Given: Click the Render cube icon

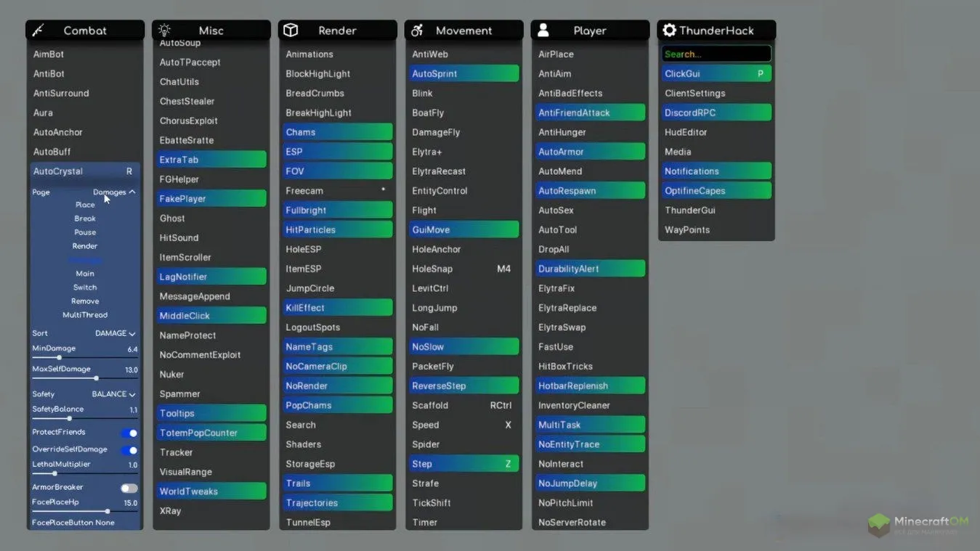Looking at the screenshot, I should coord(291,30).
